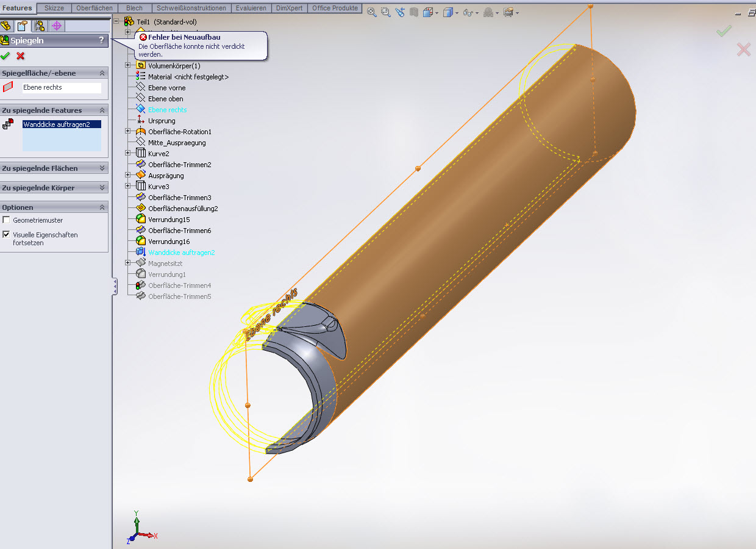The height and width of the screenshot is (549, 756).
Task: Switch to the PropertyManager tab icon
Action: [23, 26]
